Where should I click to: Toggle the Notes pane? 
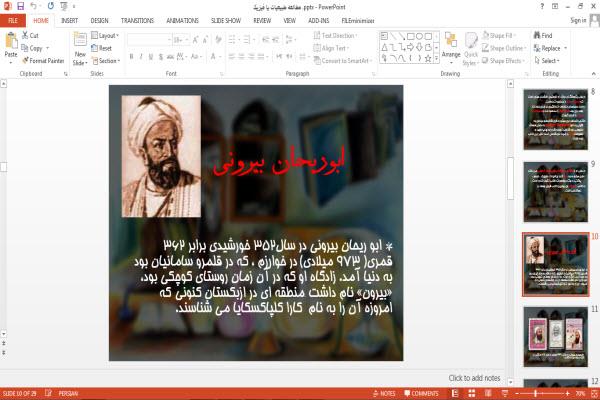click(x=384, y=393)
